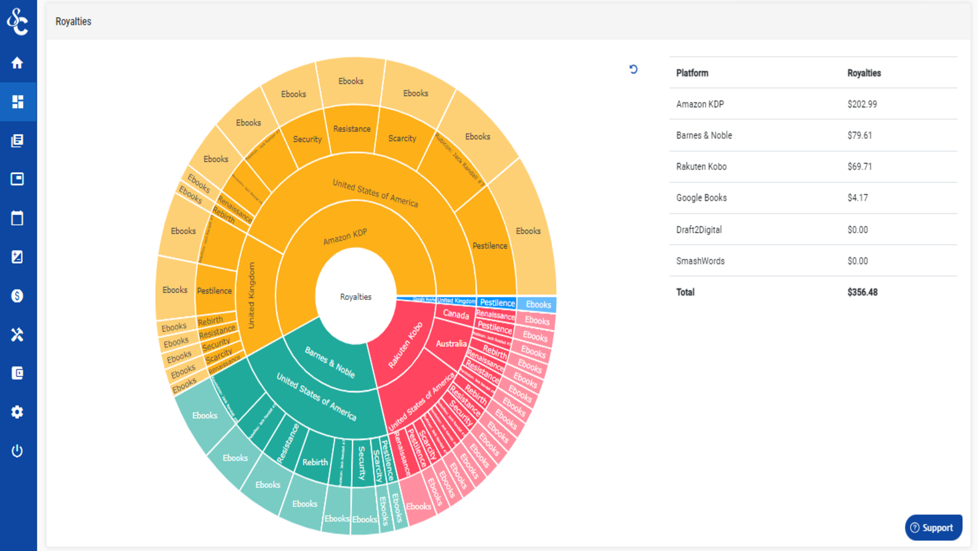Open the Dashboard grid icon
980x551 pixels.
pos(17,102)
